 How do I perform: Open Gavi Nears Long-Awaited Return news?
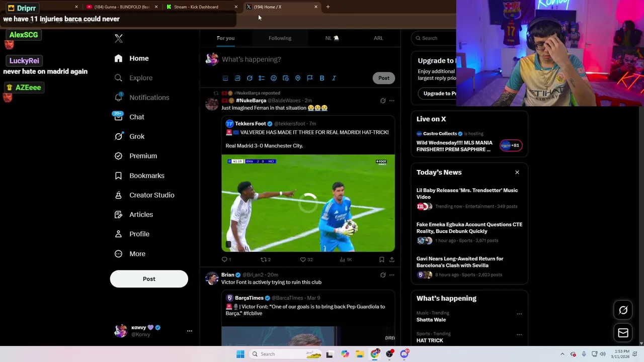(x=469, y=267)
